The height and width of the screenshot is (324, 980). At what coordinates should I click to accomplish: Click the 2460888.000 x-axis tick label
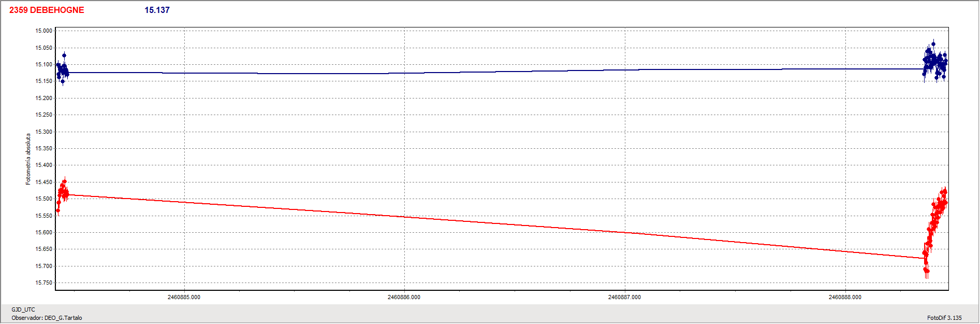pyautogui.click(x=845, y=297)
